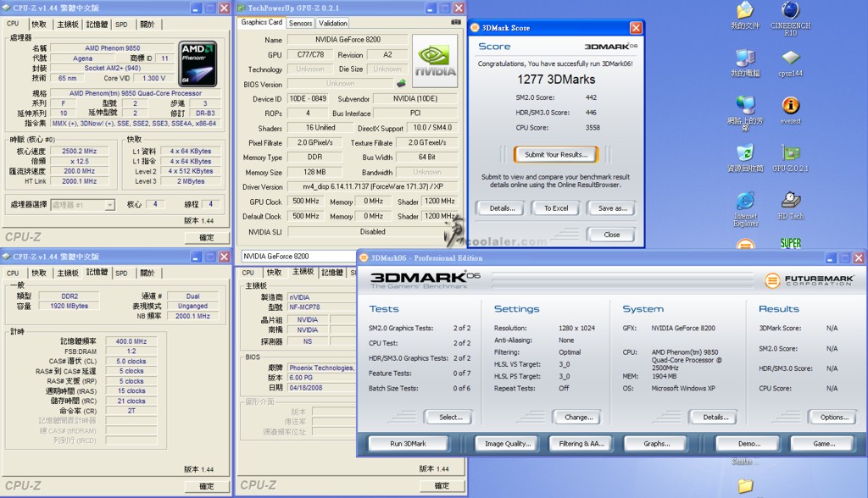
Task: Switch to Validation tab in GPU-Z
Action: pos(332,23)
